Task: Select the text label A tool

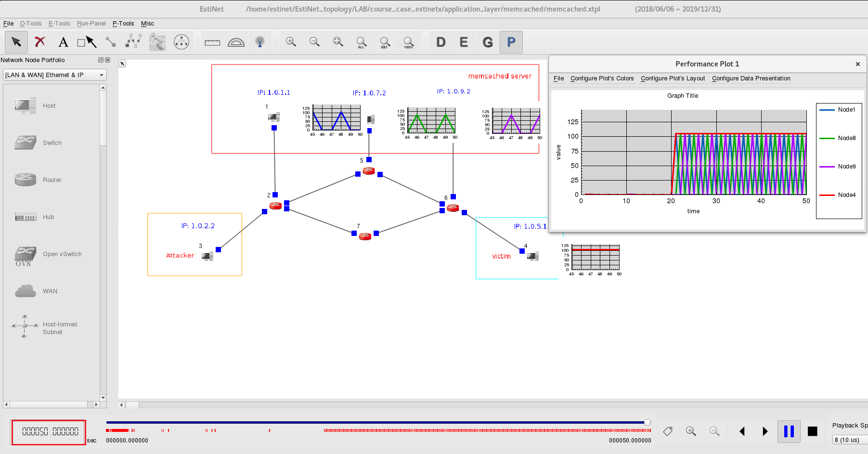Action: tap(63, 42)
